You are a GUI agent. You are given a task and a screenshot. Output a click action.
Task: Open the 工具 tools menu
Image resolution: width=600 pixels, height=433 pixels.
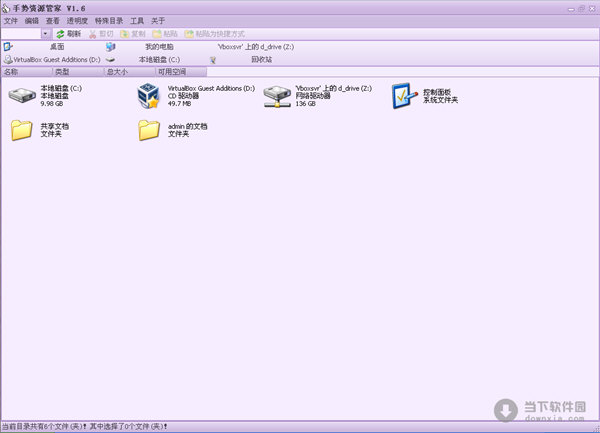[137, 21]
